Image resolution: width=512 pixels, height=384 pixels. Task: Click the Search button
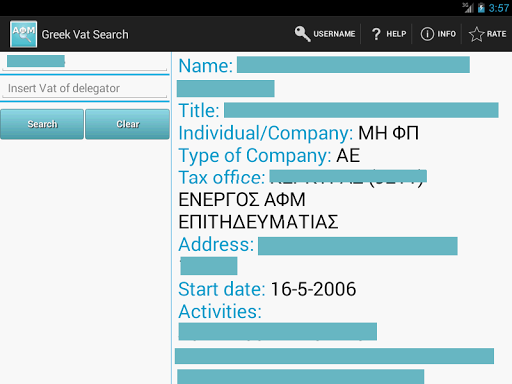[x=42, y=124]
